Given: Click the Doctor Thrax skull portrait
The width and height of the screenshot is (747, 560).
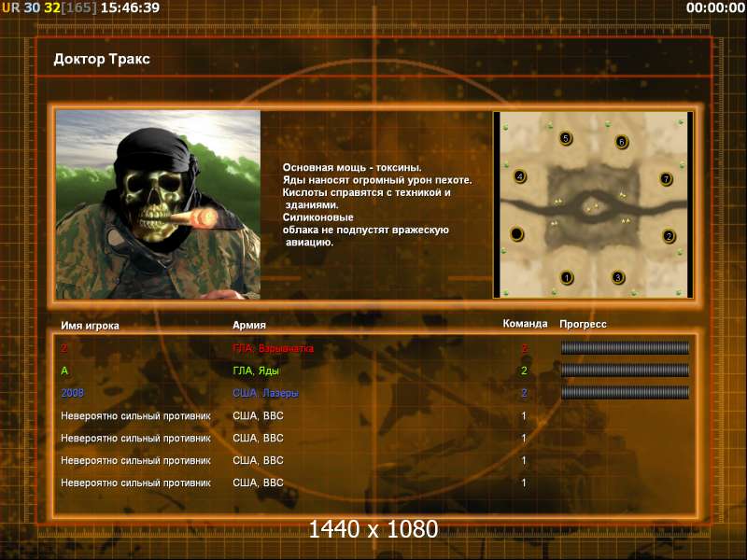Looking at the screenshot, I should (x=158, y=204).
